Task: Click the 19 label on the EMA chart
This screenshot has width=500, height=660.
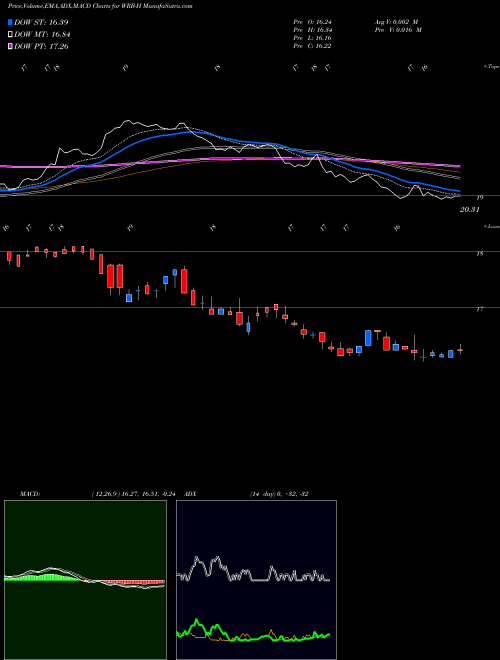Action: 480,197
